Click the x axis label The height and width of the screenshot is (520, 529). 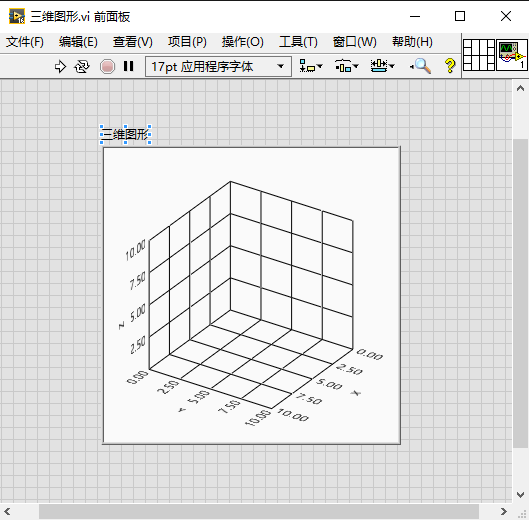pos(355,393)
